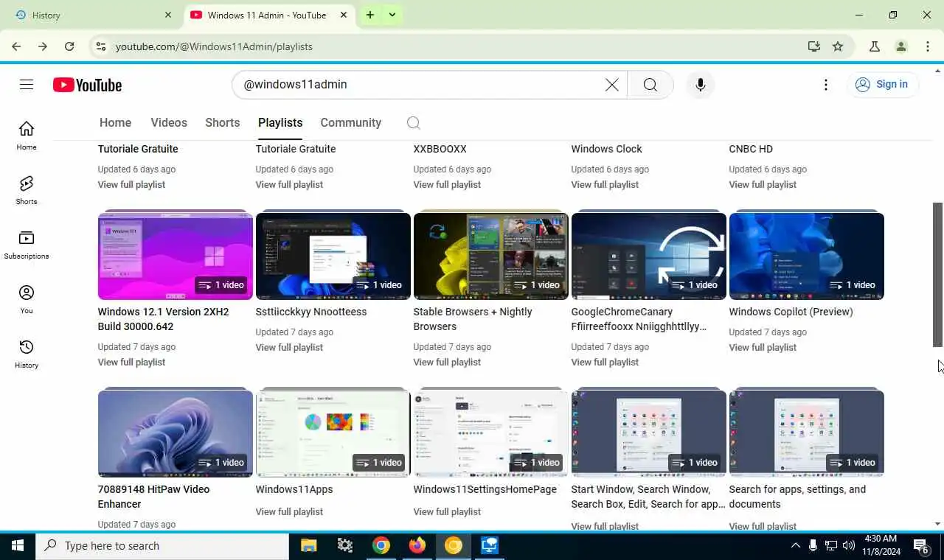
Task: Expand the tab search dropdown arrow
Action: (x=392, y=15)
